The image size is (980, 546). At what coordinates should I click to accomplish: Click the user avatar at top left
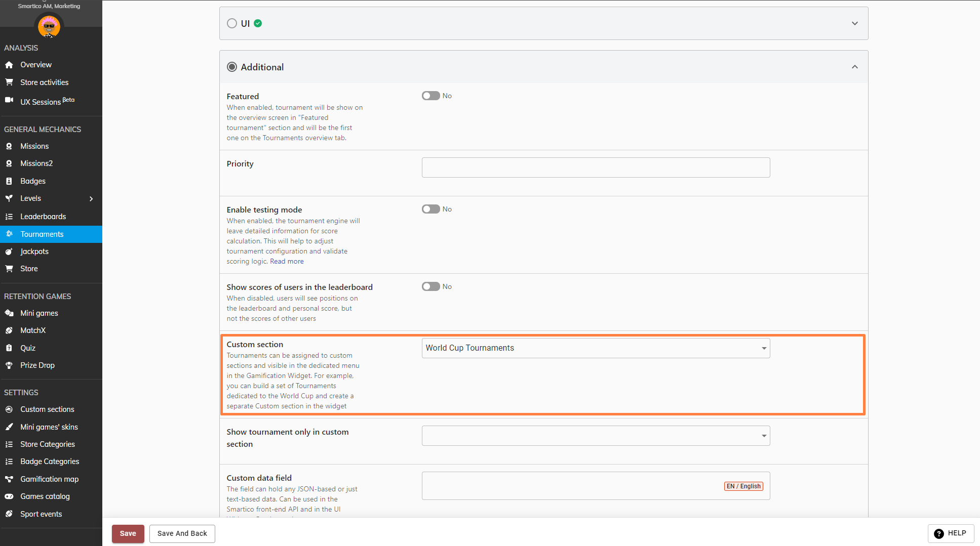point(49,26)
